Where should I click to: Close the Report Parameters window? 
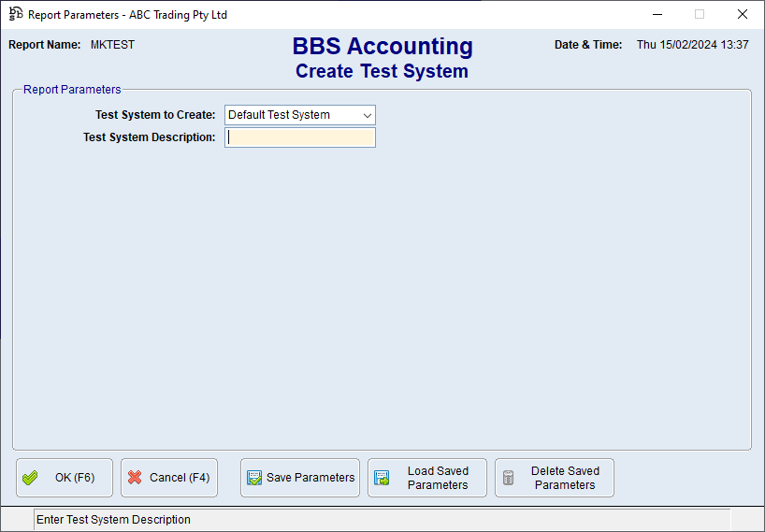[x=743, y=14]
